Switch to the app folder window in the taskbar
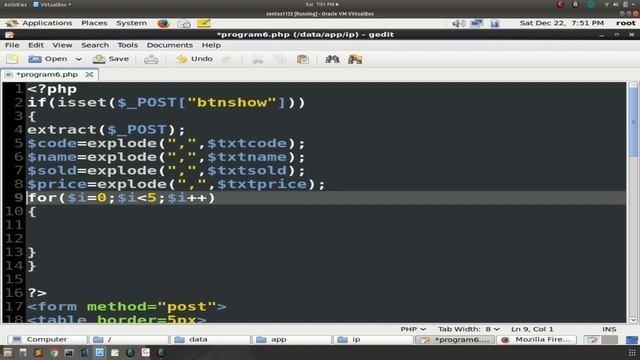 (x=291, y=340)
